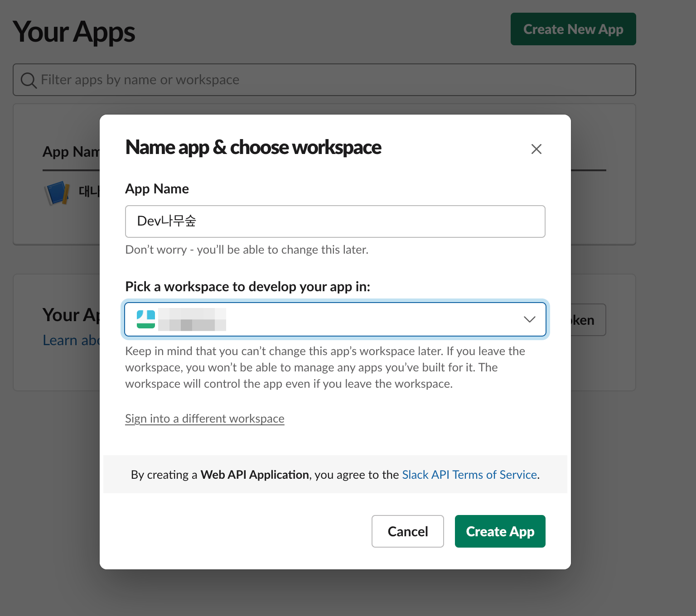
Task: Click the workspace logo icon in dropdown
Action: (x=146, y=319)
